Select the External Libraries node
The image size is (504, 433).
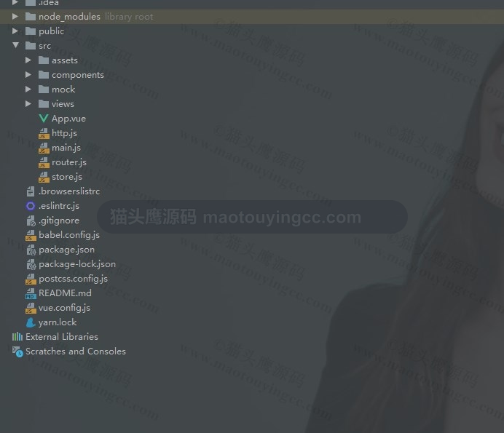point(62,337)
